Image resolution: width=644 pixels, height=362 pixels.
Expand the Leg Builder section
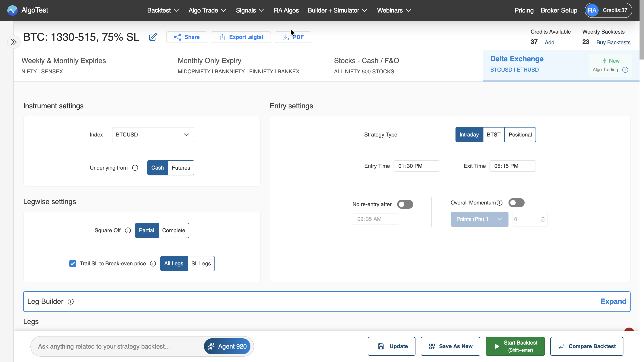613,301
